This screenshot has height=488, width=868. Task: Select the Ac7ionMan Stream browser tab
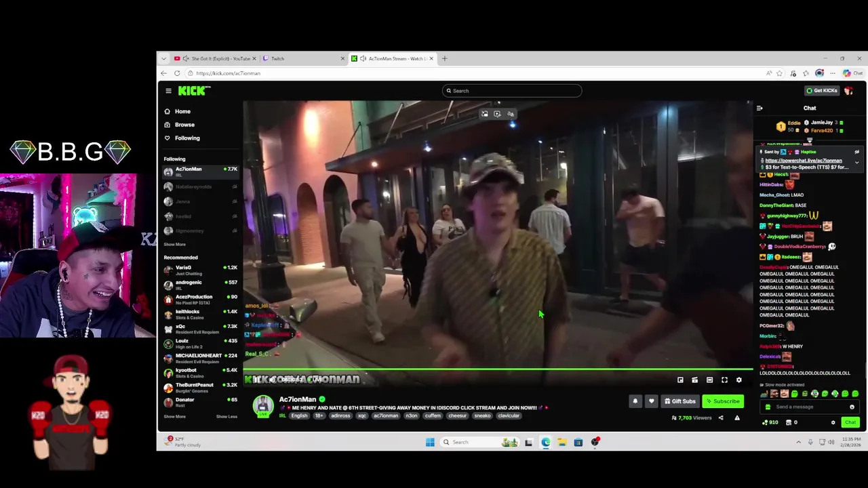[x=393, y=58]
